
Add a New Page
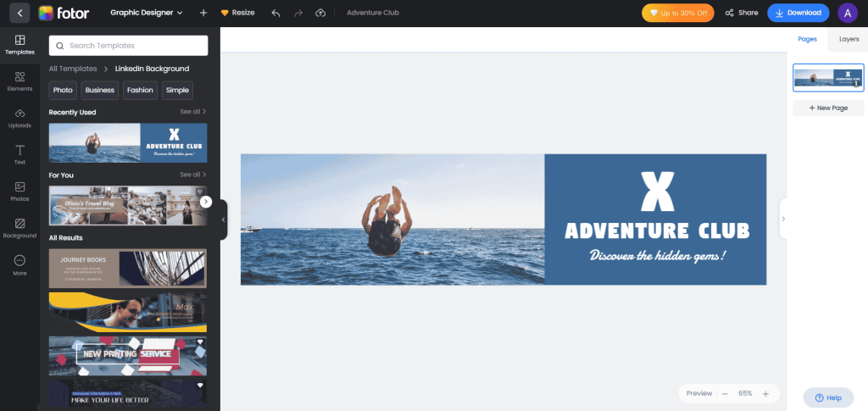coord(828,108)
